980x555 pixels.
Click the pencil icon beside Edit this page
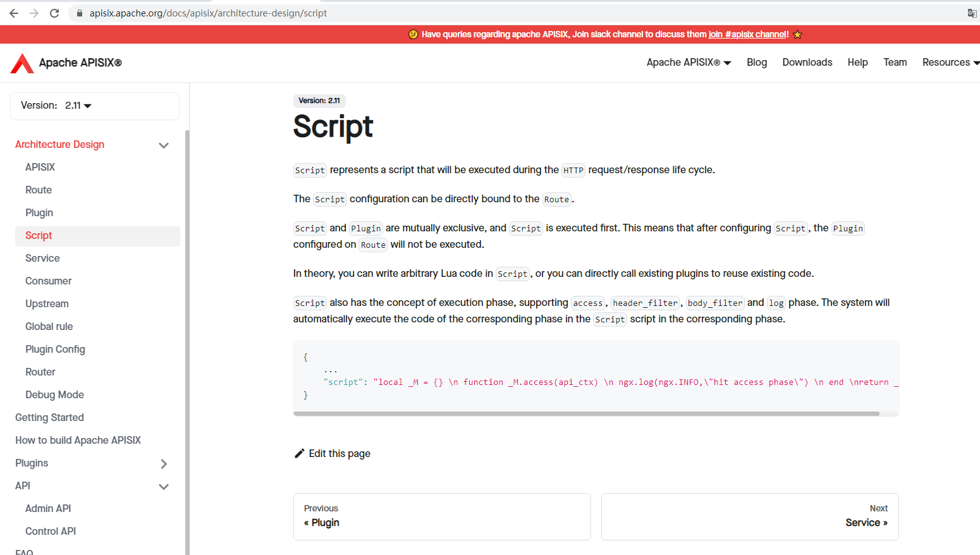coord(300,453)
